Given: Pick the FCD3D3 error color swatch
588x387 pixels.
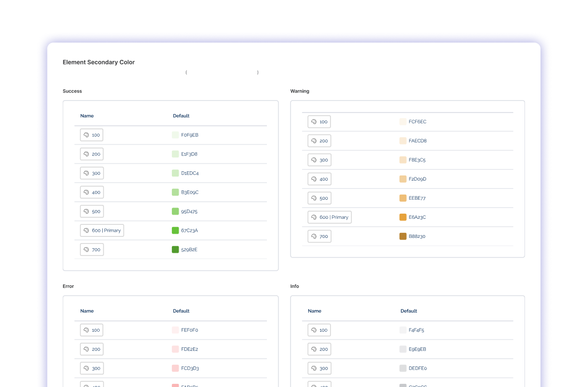Looking at the screenshot, I should (175, 368).
